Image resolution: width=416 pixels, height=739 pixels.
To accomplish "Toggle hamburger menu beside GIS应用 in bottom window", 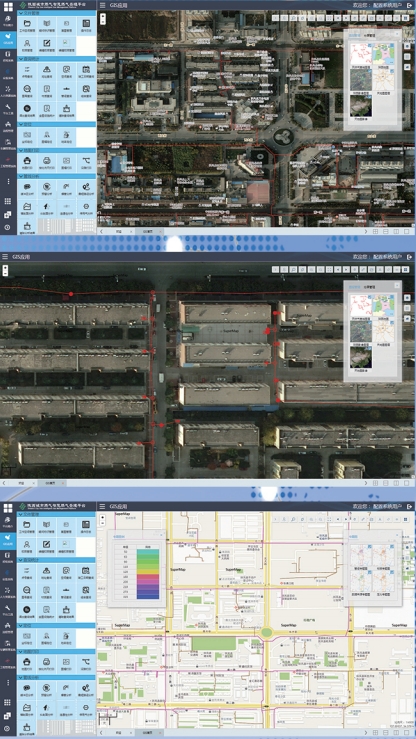I will coord(103,506).
